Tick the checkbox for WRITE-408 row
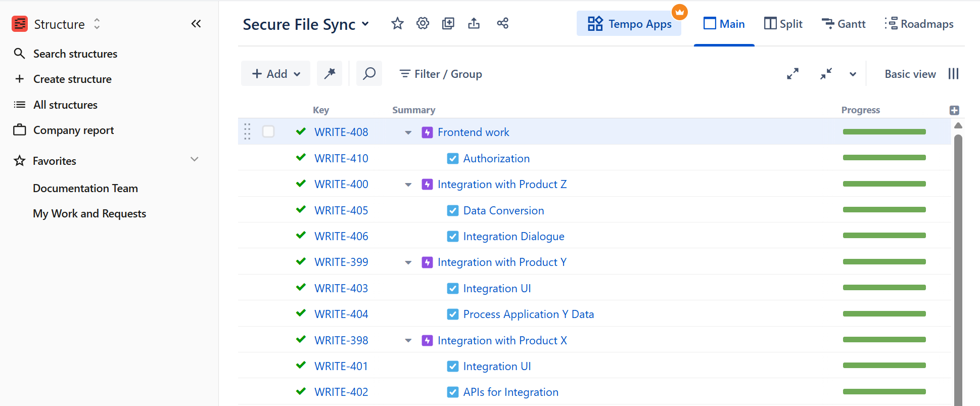Viewport: 980px width, 406px height. [x=268, y=132]
